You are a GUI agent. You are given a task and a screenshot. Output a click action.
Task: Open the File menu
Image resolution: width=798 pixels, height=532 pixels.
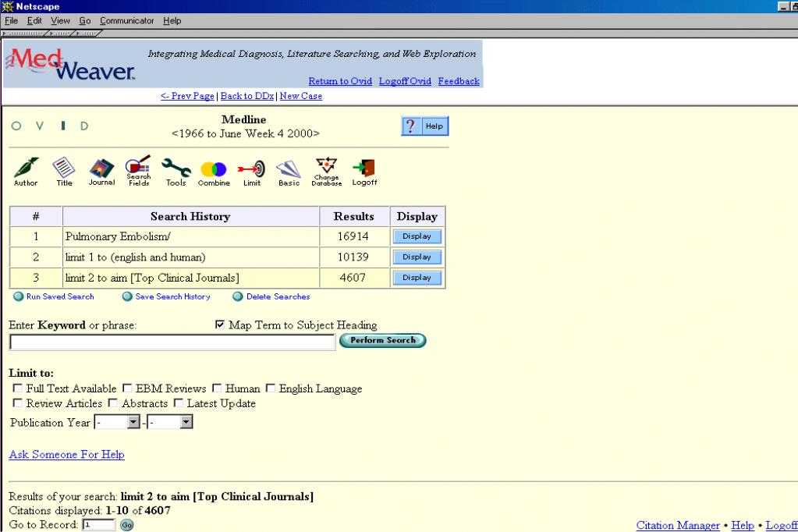pyautogui.click(x=11, y=21)
